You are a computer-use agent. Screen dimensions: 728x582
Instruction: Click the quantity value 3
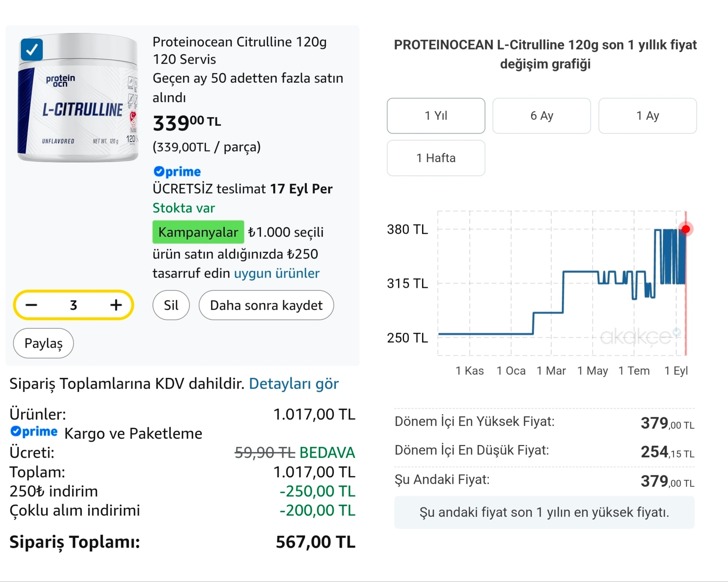pos(74,305)
